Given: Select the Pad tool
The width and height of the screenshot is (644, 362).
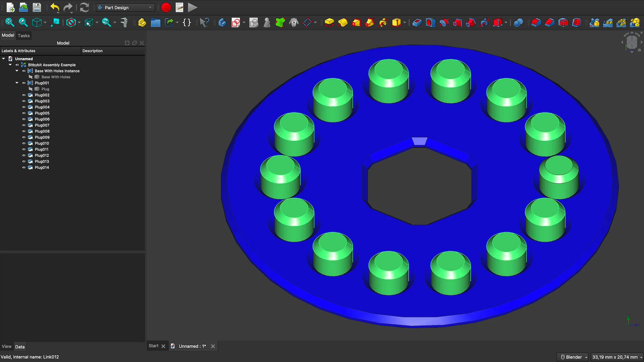Looking at the screenshot, I should 329,23.
